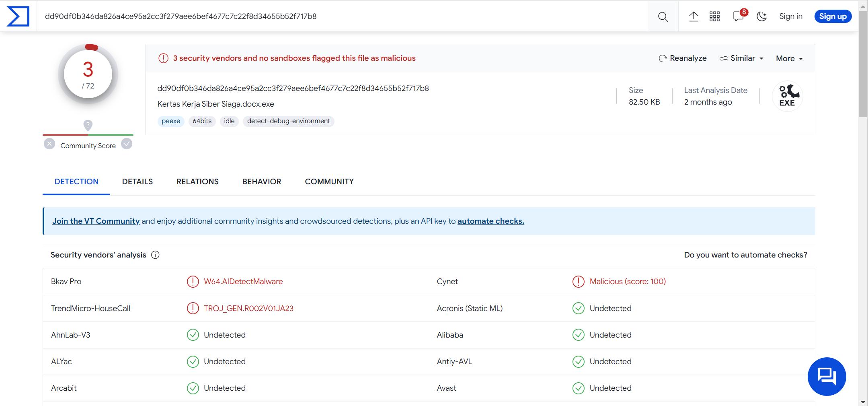The image size is (868, 406).
Task: Click the peexe tag
Action: point(171,121)
